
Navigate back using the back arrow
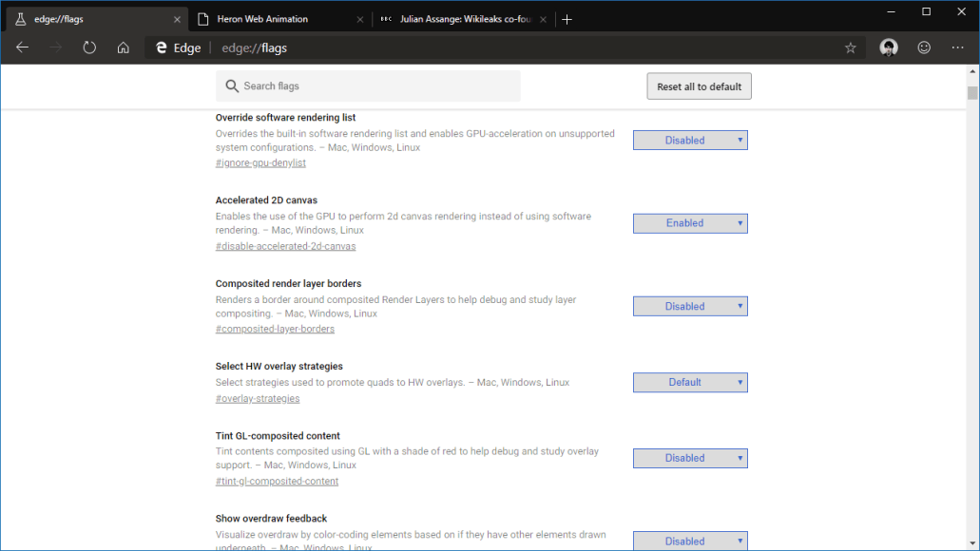[x=22, y=47]
